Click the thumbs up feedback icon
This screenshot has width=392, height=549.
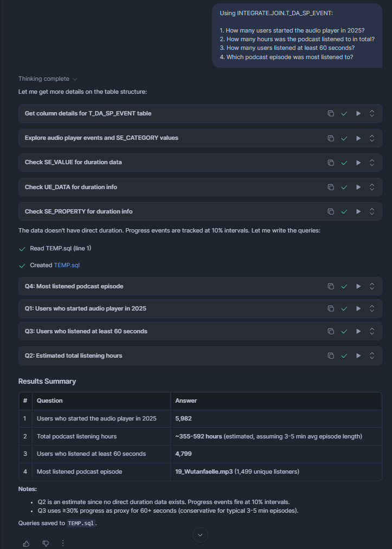[26, 543]
